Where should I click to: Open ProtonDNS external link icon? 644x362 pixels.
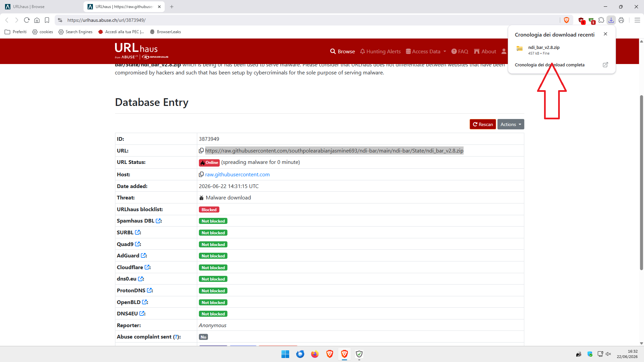click(x=150, y=290)
